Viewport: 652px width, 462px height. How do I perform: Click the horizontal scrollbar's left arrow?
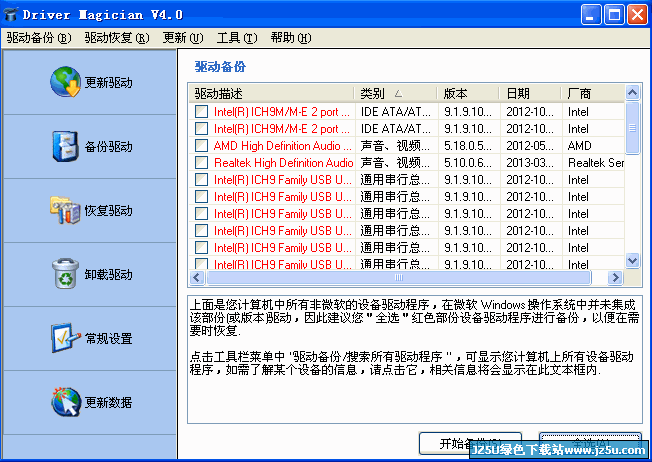pyautogui.click(x=197, y=277)
